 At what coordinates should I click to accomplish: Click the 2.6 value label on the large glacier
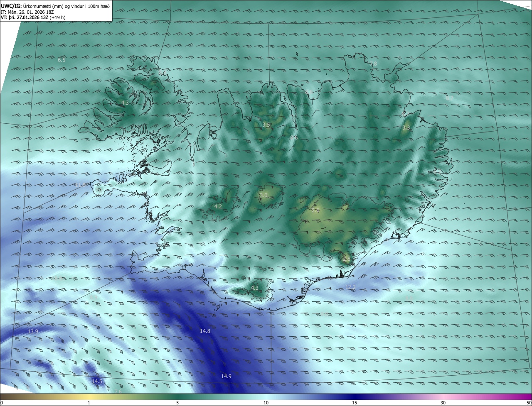coord(315,211)
